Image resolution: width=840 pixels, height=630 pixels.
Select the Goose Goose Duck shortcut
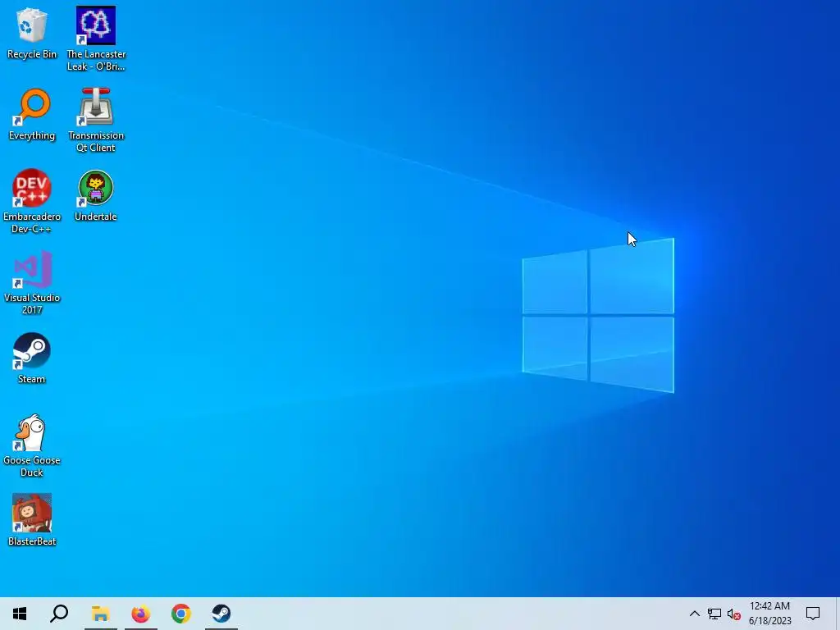point(32,445)
